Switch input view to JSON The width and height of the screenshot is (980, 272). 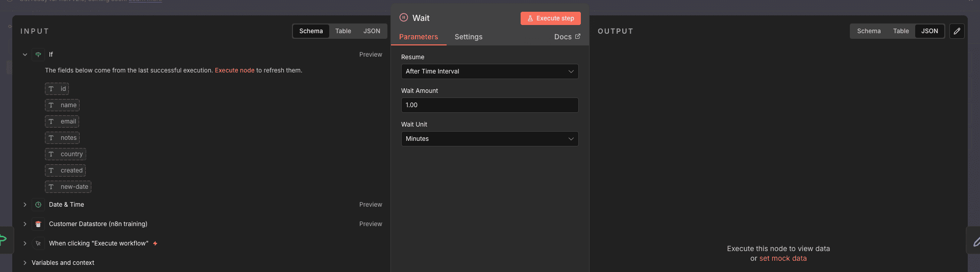coord(372,31)
